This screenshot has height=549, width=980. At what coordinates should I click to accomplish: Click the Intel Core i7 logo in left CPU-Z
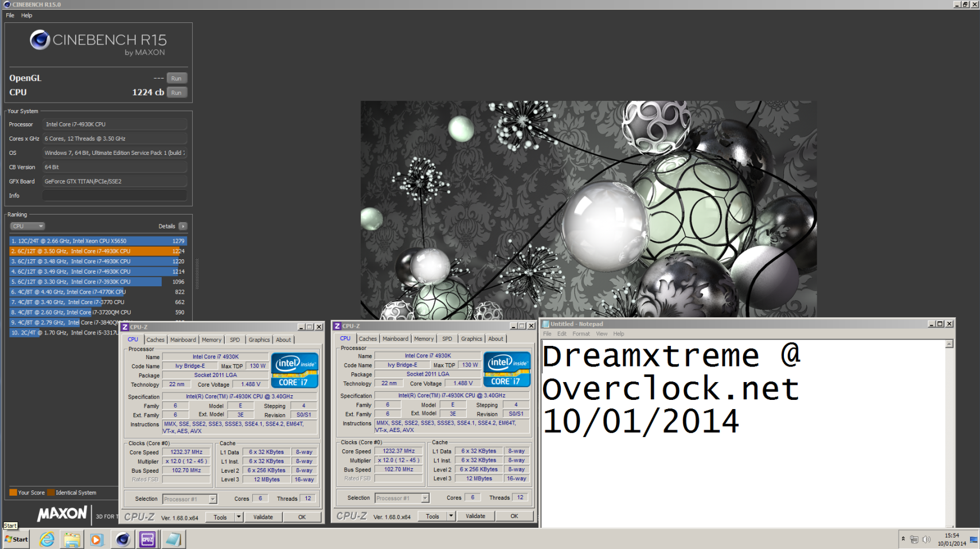point(294,371)
